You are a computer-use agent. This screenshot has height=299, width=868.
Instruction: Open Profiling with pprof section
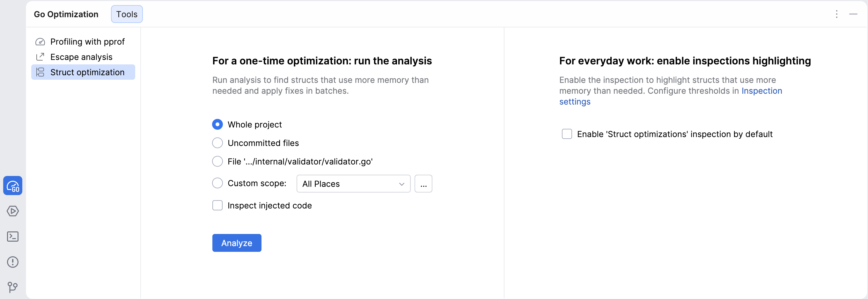pyautogui.click(x=83, y=42)
